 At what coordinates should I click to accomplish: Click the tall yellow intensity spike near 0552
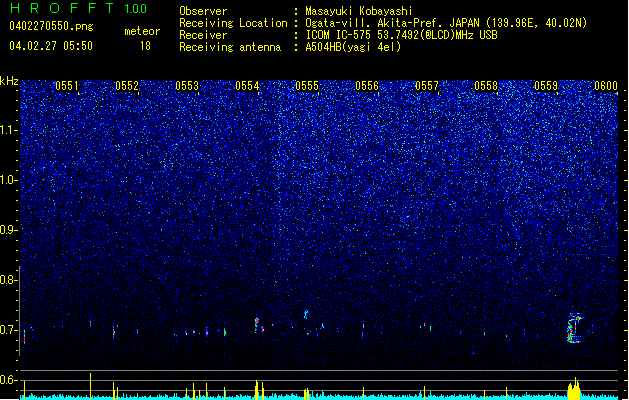[x=90, y=386]
